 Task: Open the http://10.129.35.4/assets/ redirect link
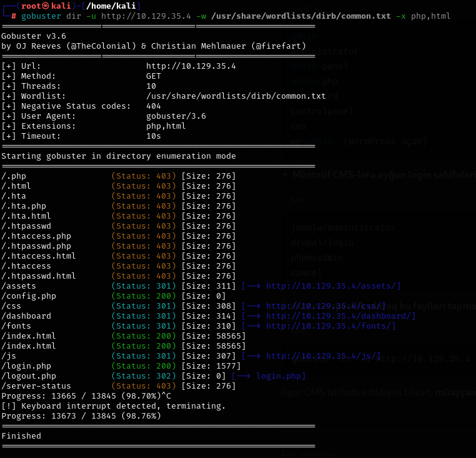click(333, 286)
